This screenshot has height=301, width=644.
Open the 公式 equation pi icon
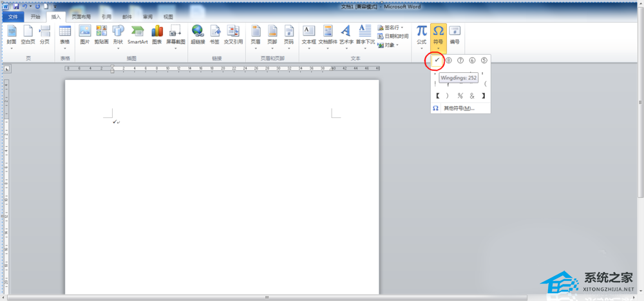click(x=422, y=36)
